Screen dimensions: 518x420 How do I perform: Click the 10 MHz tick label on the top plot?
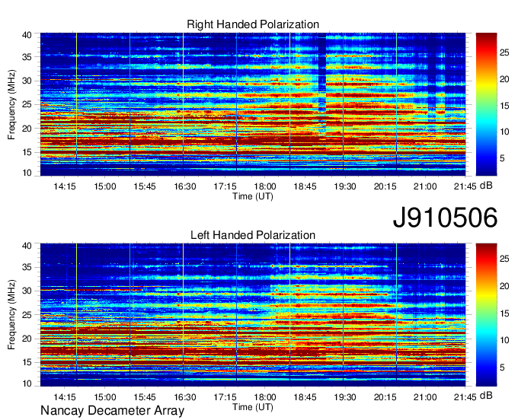[x=27, y=173]
